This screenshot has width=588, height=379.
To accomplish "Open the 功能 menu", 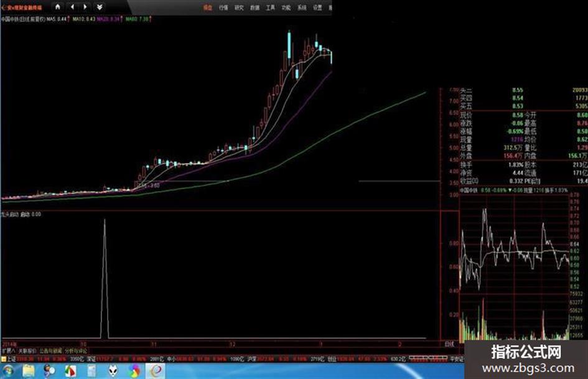I will click(x=286, y=7).
